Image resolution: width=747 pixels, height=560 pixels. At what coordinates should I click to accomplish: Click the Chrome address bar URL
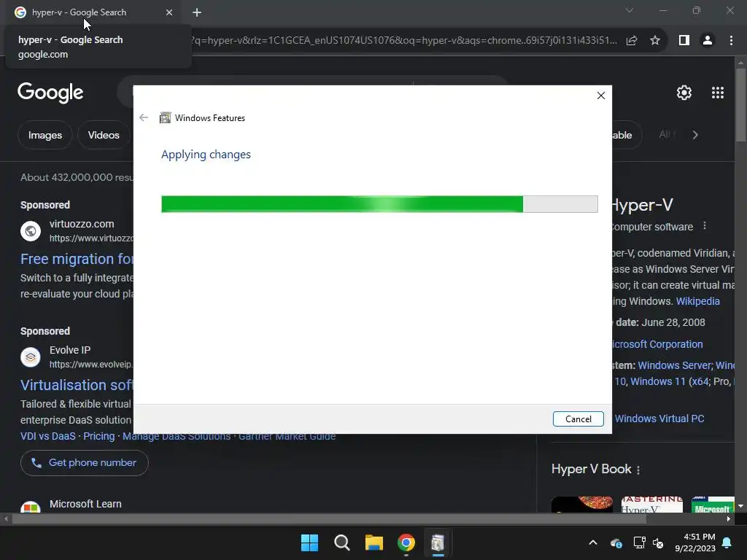coord(404,41)
